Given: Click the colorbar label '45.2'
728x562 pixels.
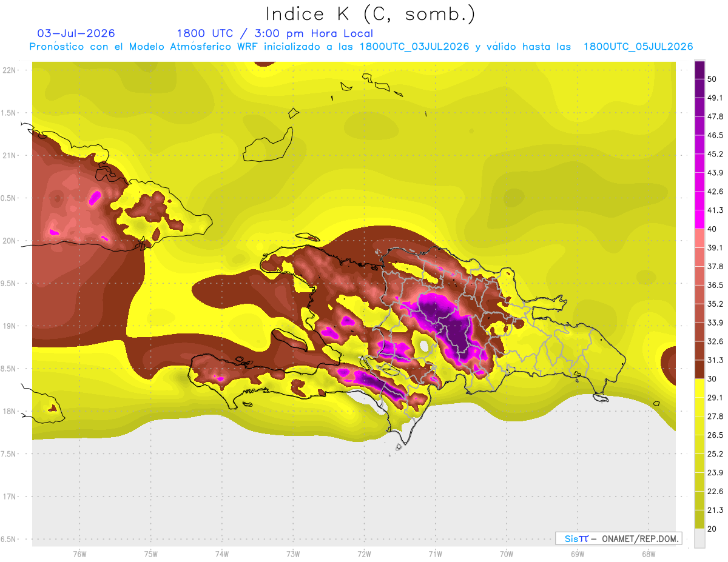Looking at the screenshot, I should coord(715,154).
